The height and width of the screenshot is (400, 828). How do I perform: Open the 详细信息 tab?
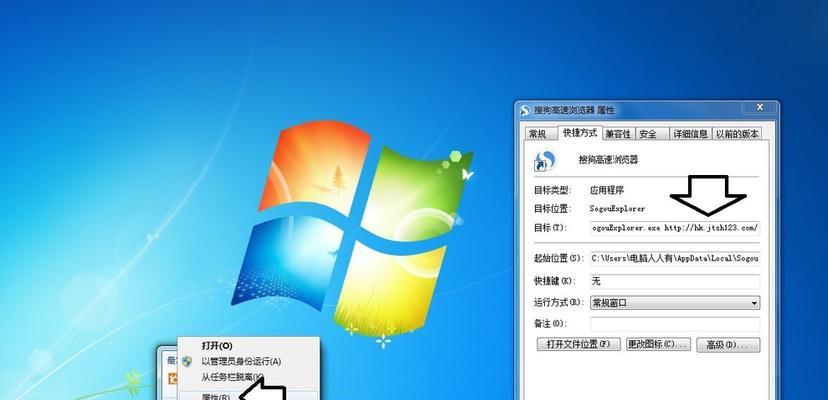(690, 134)
